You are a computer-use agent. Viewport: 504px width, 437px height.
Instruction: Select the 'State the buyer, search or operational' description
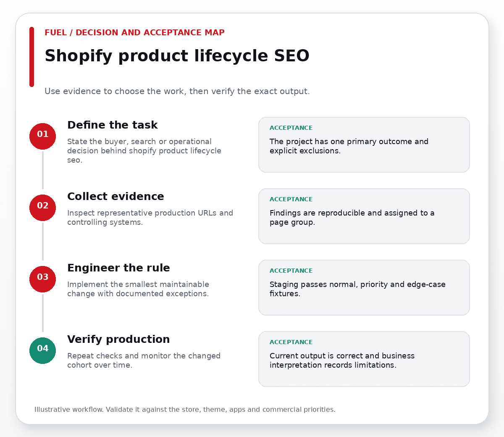pyautogui.click(x=144, y=151)
